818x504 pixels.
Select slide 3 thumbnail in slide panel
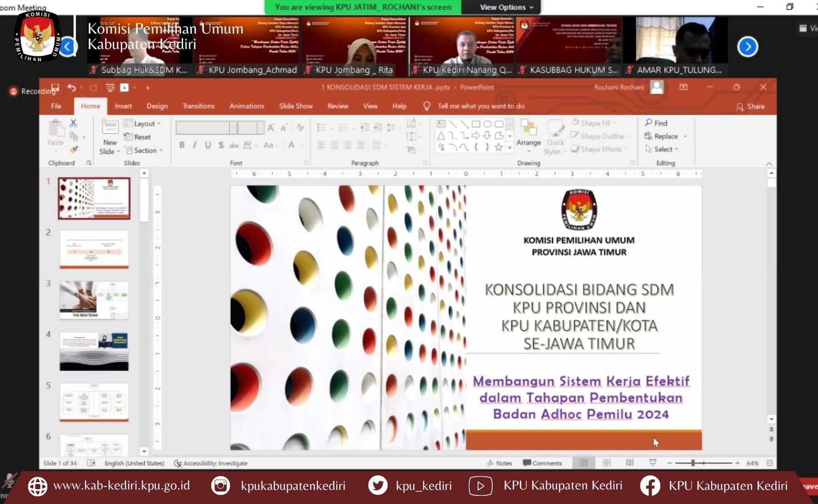[94, 300]
